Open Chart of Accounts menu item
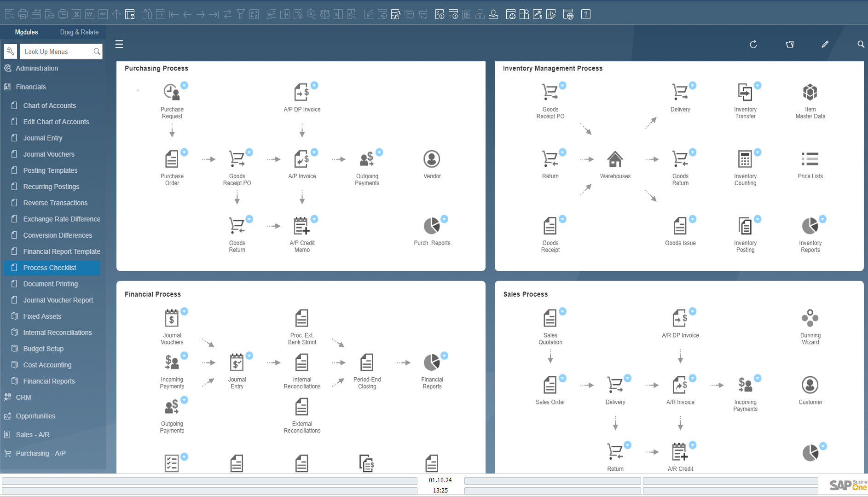868x497 pixels. point(50,105)
